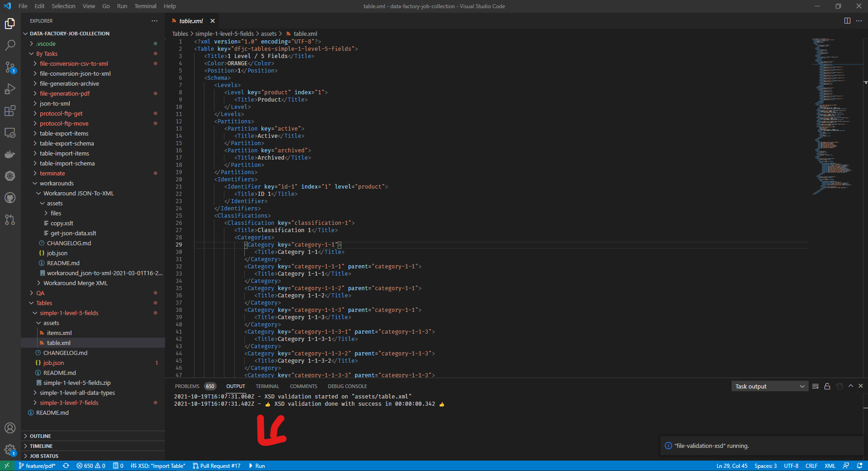Click Pull Request #17 in status bar
Viewport: 868px width, 471px height.
217,466
